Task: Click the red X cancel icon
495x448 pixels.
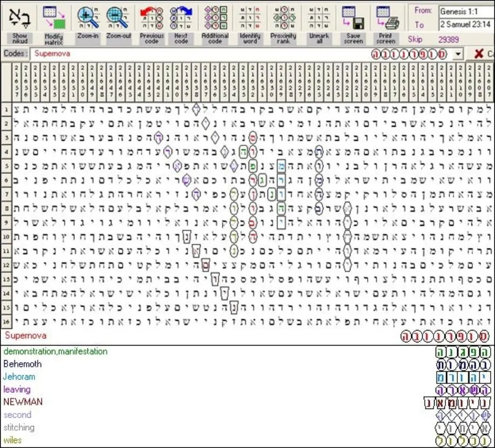Action: (x=479, y=54)
